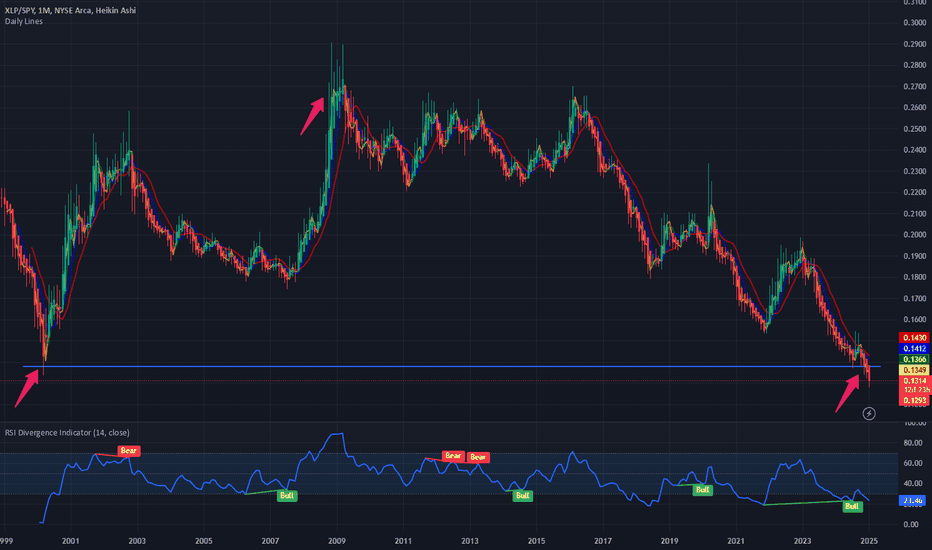
Task: Select the RSI Divergence Indicator (14, close) label
Action: point(67,432)
